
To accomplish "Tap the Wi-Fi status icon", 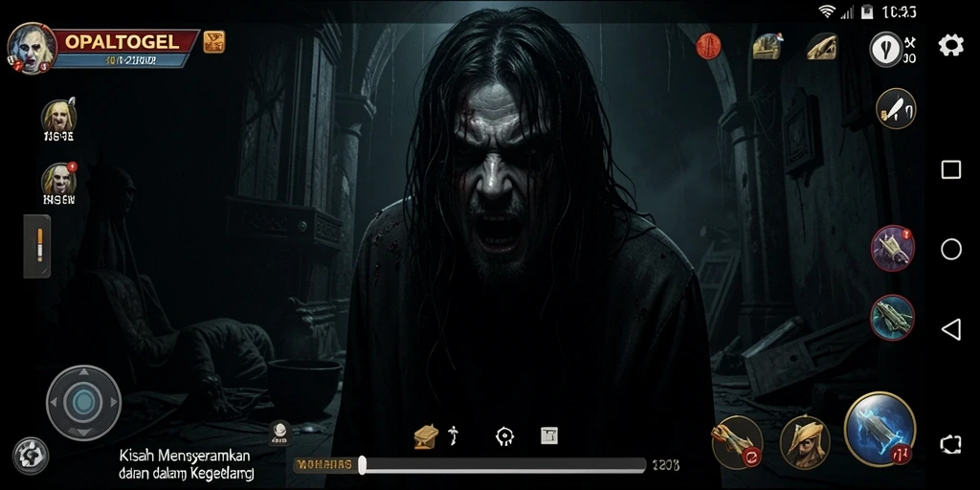I will pyautogui.click(x=828, y=11).
